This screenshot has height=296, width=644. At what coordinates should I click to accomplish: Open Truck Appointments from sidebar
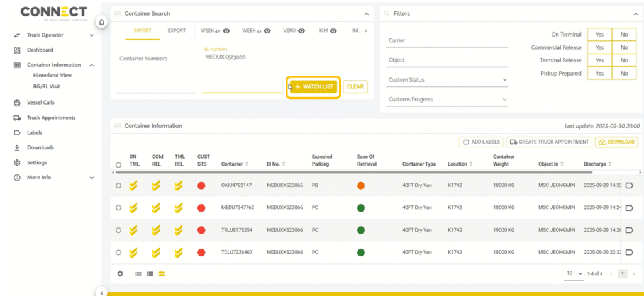click(x=51, y=118)
